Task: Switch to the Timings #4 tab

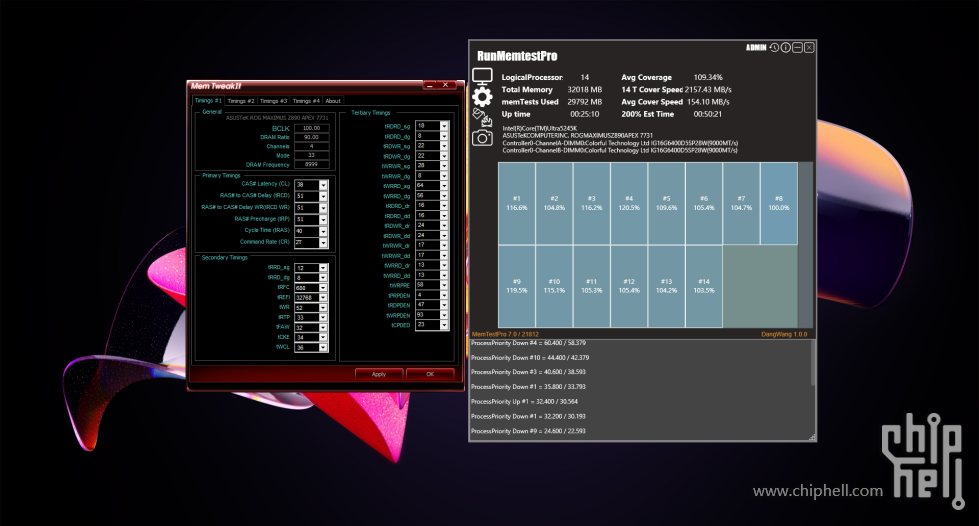Action: click(x=306, y=101)
